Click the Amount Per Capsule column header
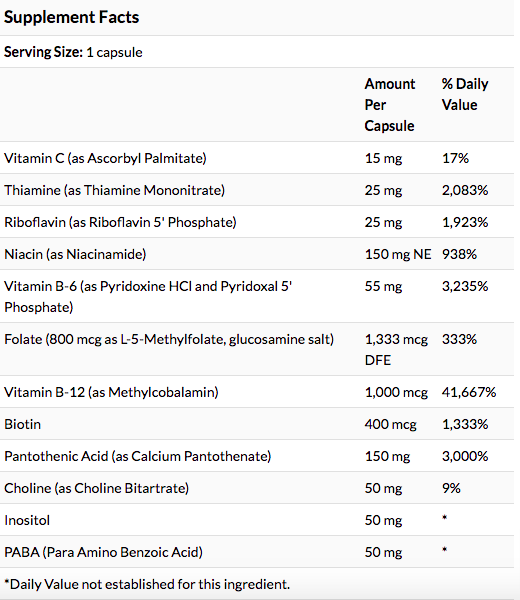520x600 pixels. [x=390, y=105]
